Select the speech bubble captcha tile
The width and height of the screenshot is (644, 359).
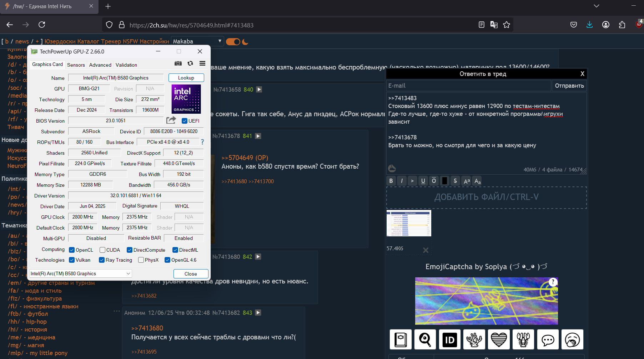[548, 339]
